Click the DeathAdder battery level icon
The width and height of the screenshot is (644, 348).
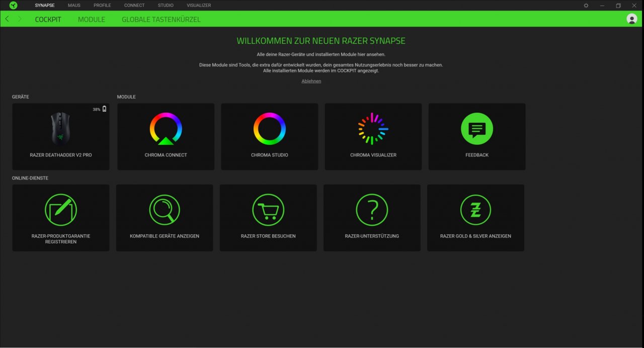pos(105,109)
